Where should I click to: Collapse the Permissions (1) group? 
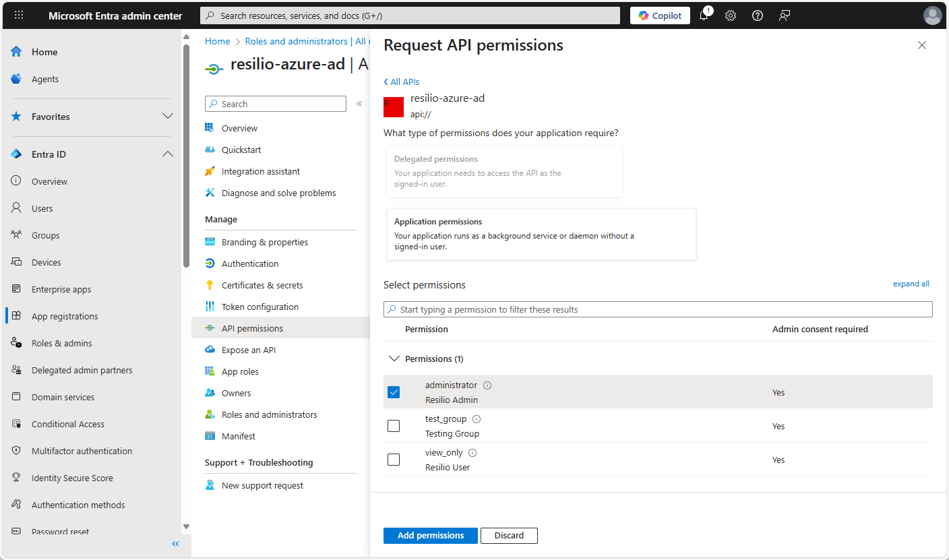pos(394,359)
